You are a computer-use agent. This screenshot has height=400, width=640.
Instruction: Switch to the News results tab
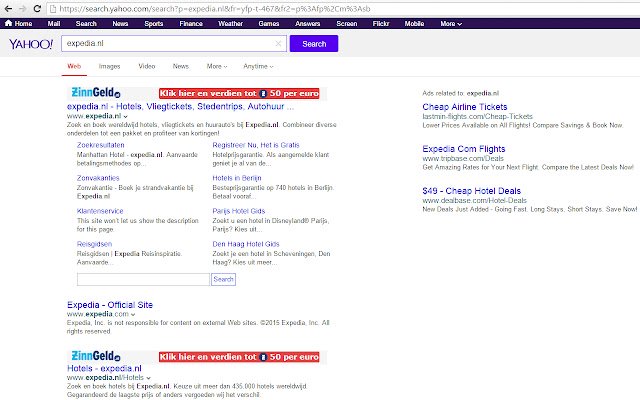pyautogui.click(x=181, y=66)
